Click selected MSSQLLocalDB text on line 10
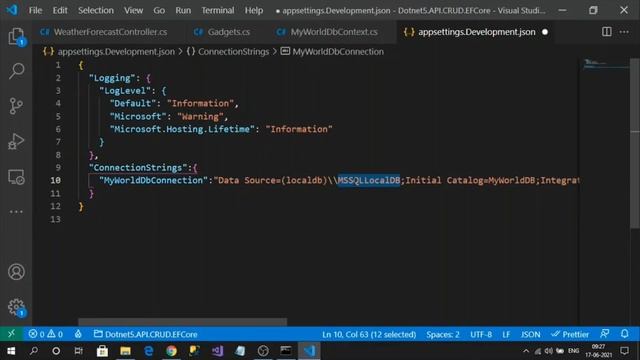 pyautogui.click(x=369, y=180)
